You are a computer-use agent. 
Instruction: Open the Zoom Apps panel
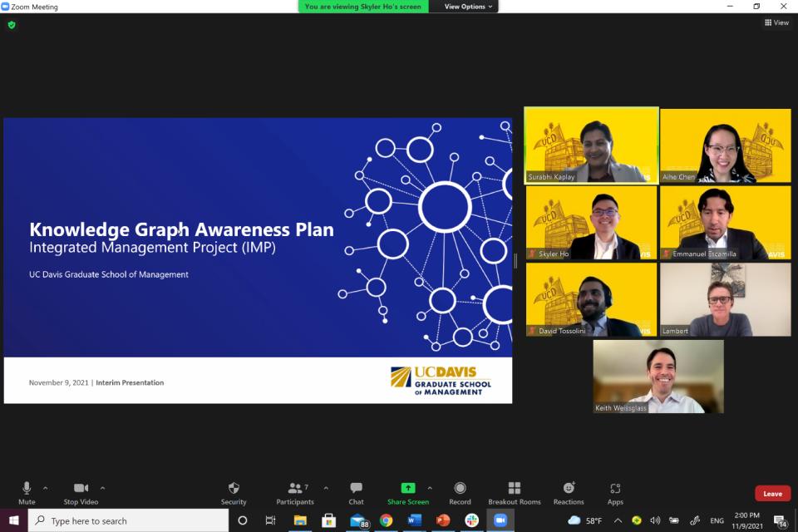(x=615, y=491)
